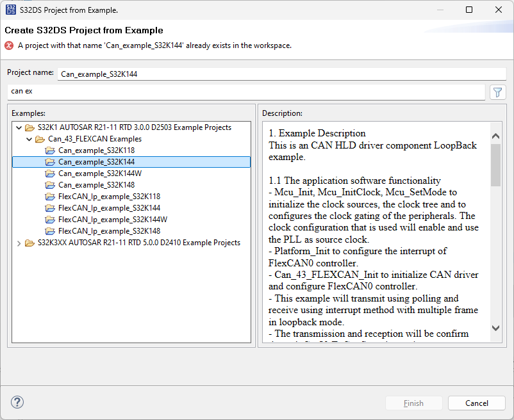Image resolution: width=514 pixels, height=420 pixels.
Task: Click the filter icon beside the search field
Action: [x=497, y=92]
